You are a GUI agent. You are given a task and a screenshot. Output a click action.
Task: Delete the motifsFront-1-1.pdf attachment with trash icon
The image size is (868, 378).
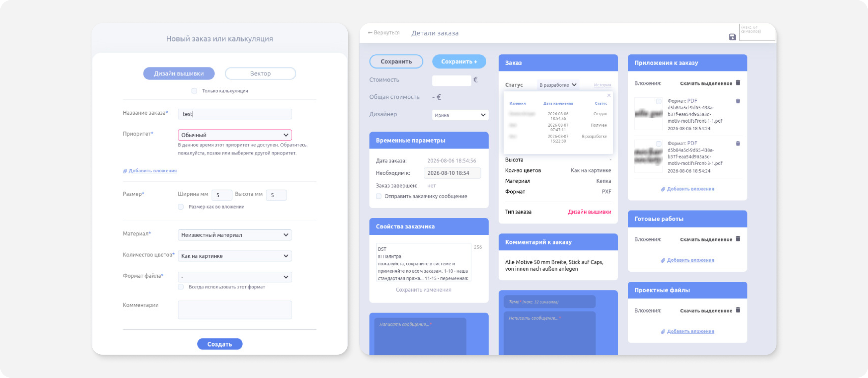point(738,101)
